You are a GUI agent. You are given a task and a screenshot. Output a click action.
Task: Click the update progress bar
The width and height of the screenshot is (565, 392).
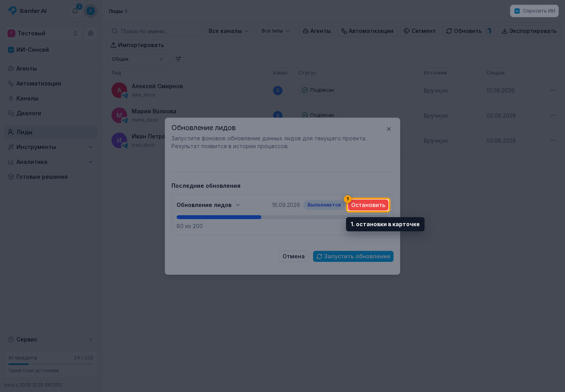pos(282,217)
